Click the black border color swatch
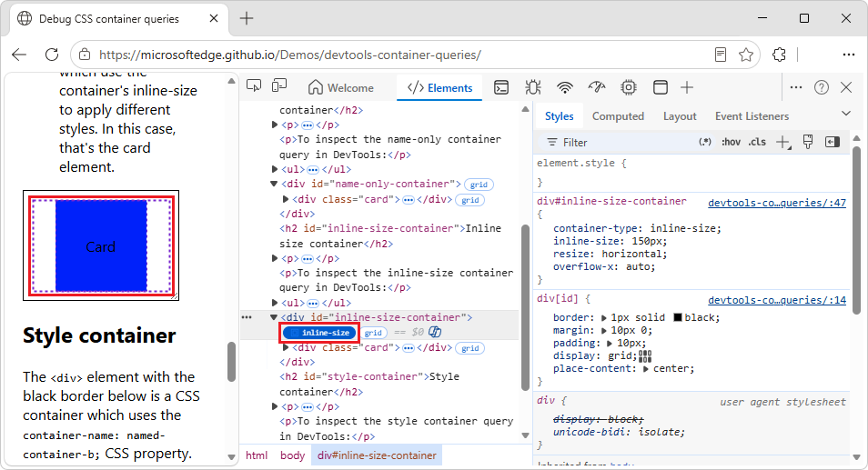This screenshot has height=470, width=868. [x=678, y=317]
